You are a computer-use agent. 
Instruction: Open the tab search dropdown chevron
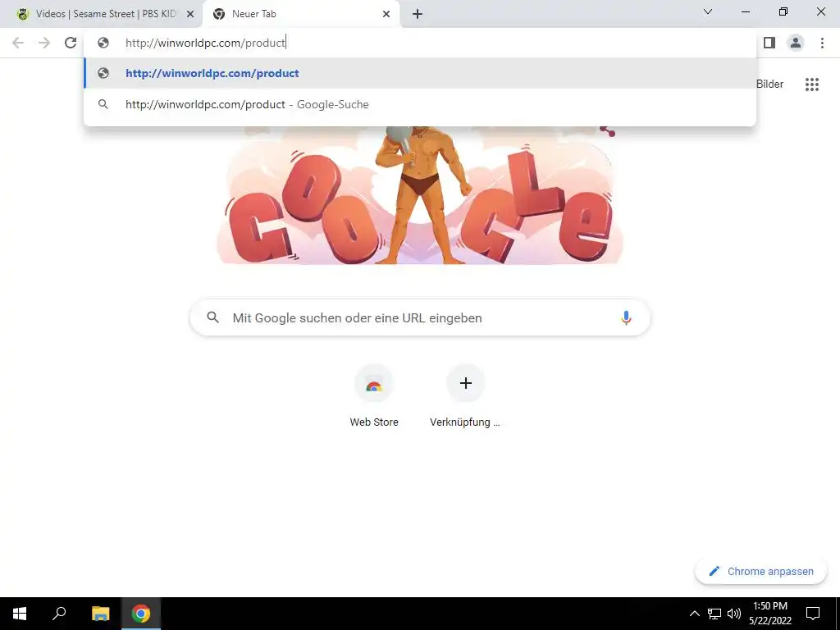(x=708, y=11)
